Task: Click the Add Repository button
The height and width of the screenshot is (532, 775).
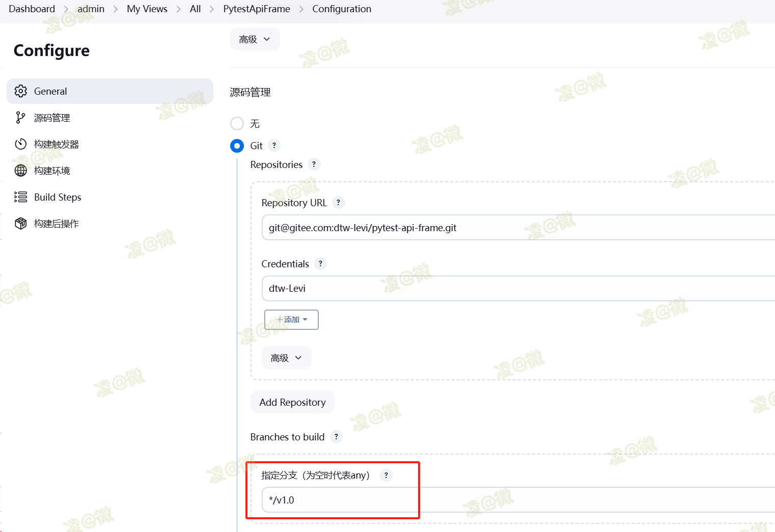Action: click(x=292, y=402)
